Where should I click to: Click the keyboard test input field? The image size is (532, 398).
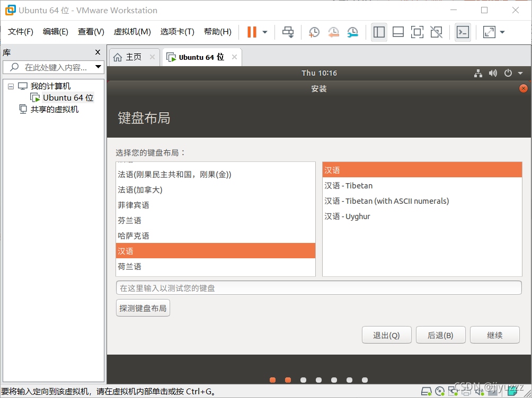pyautogui.click(x=318, y=288)
